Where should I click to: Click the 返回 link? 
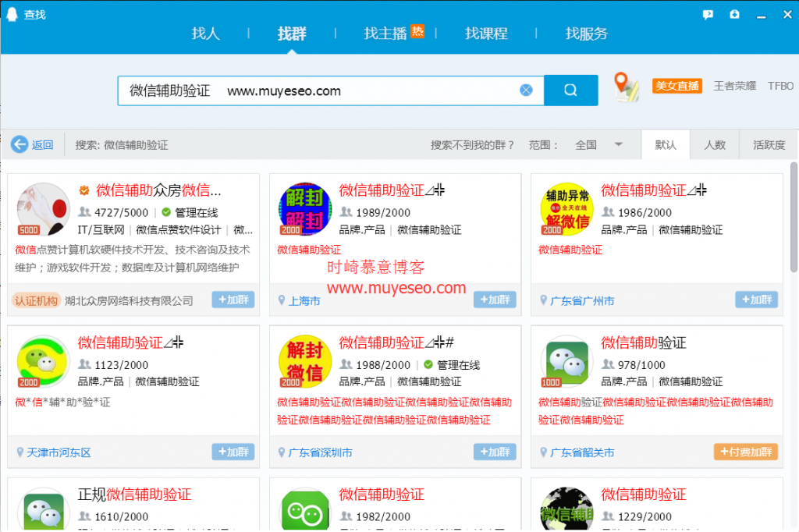click(42, 145)
